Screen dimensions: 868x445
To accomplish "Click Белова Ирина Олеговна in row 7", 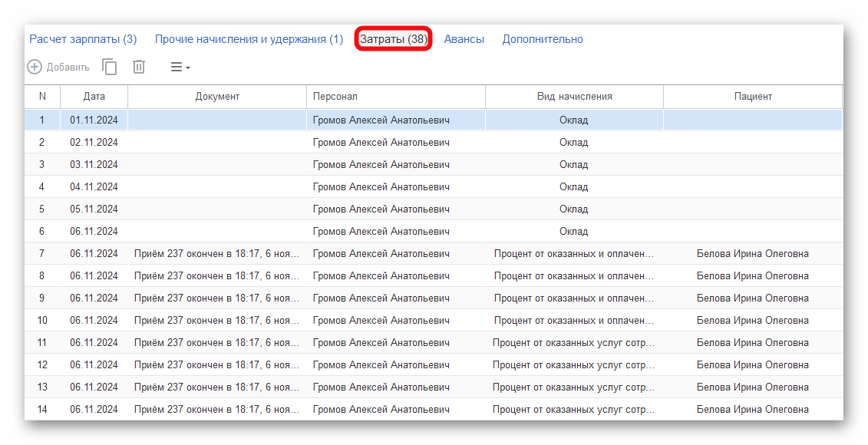I will [752, 253].
